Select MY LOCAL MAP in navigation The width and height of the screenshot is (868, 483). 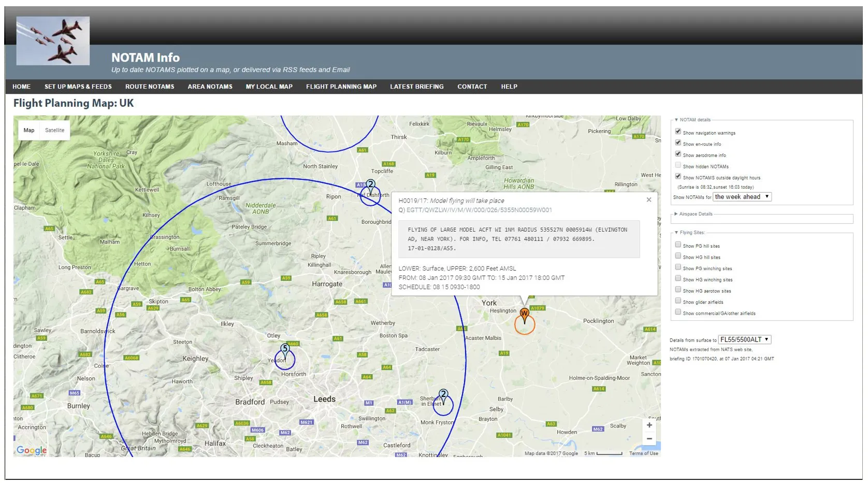269,87
